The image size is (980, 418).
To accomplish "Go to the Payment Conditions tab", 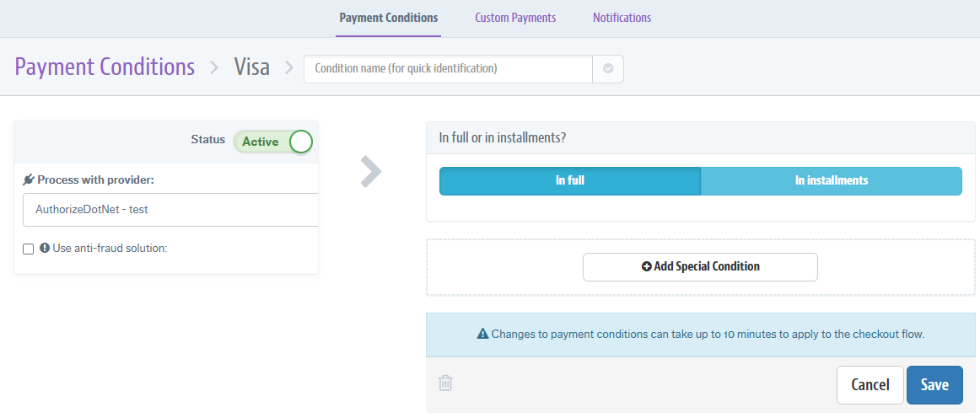I will coord(388,18).
